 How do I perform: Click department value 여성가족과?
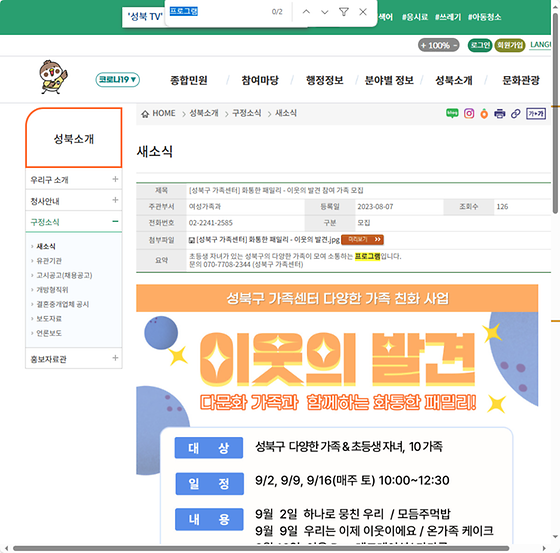tap(205, 207)
